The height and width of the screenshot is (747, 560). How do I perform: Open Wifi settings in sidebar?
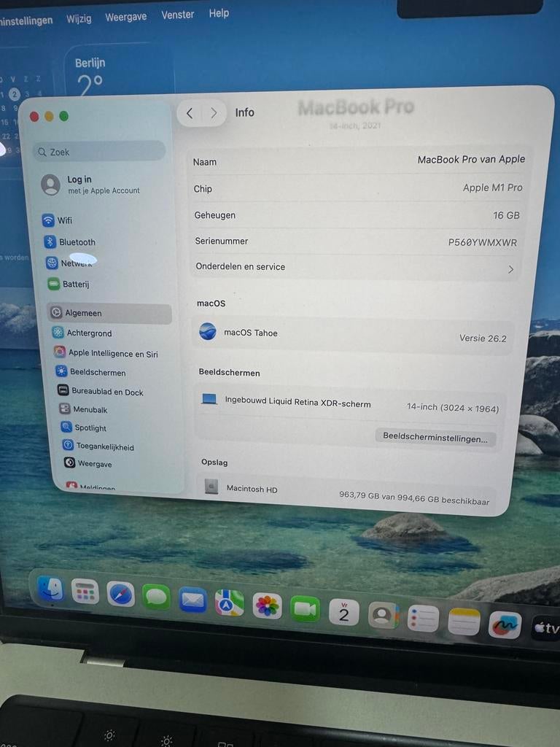(57, 220)
